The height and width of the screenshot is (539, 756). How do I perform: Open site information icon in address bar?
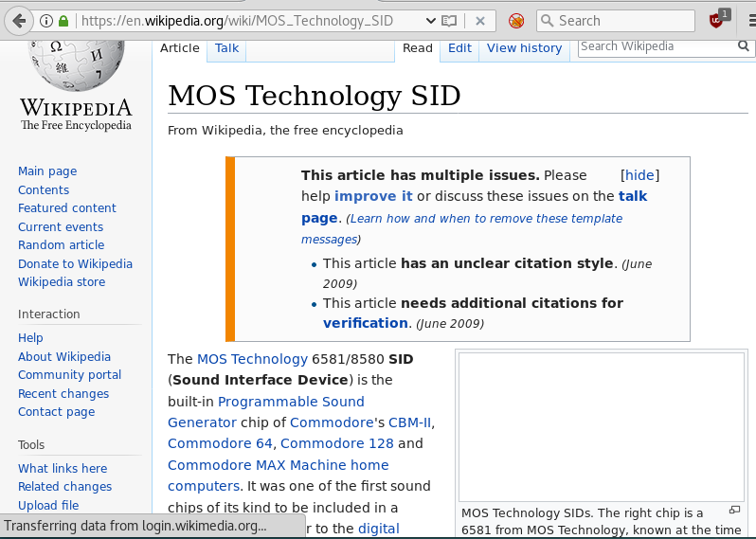coord(46,21)
